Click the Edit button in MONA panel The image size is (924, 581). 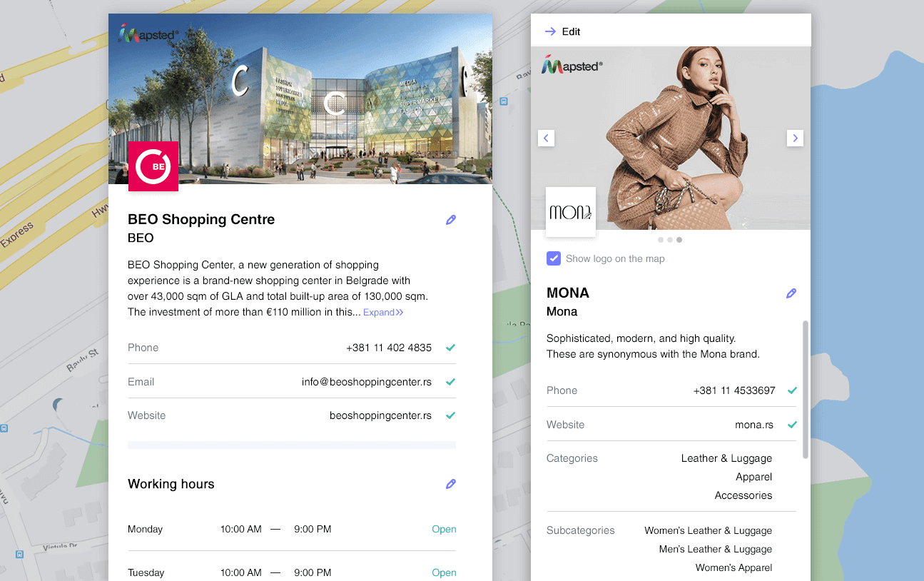click(x=571, y=31)
